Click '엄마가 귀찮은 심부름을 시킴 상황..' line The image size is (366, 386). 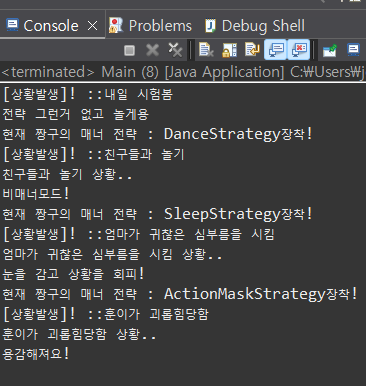[x=112, y=254]
